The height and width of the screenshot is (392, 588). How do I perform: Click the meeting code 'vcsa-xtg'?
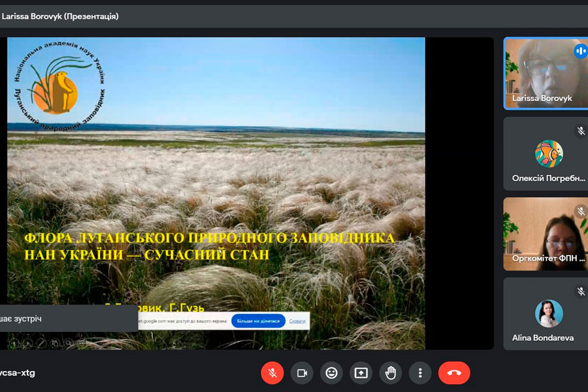click(x=17, y=373)
